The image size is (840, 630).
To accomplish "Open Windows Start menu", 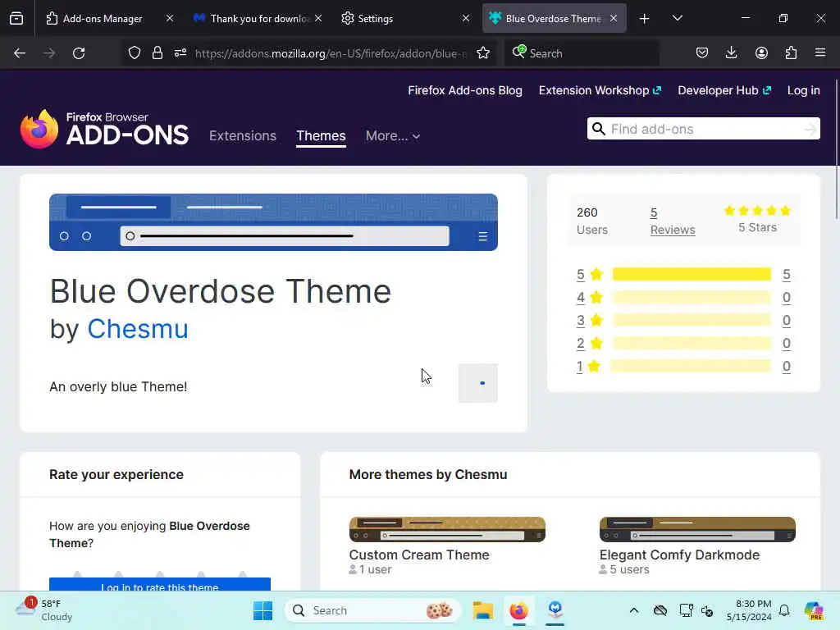I will [x=262, y=610].
